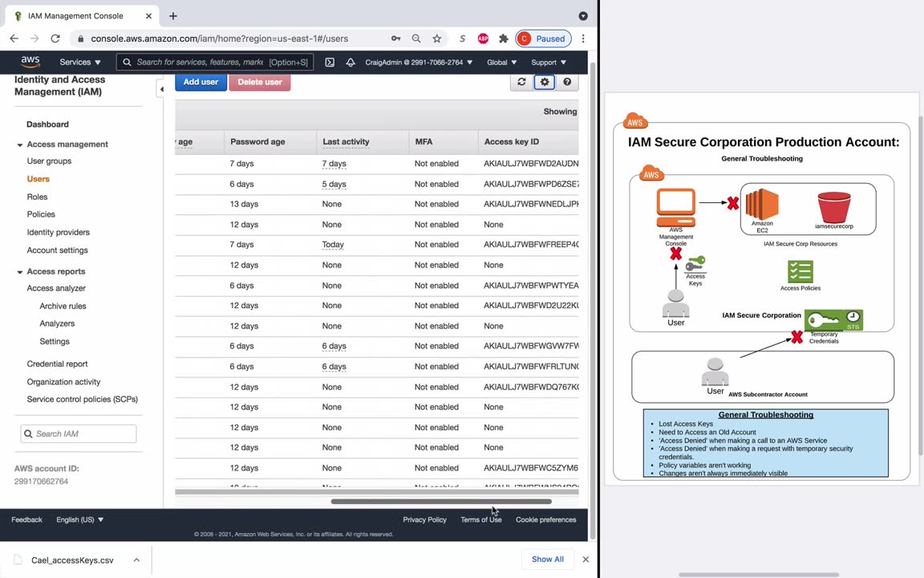This screenshot has height=578, width=924.
Task: Sort by Password age column header
Action: coord(257,141)
